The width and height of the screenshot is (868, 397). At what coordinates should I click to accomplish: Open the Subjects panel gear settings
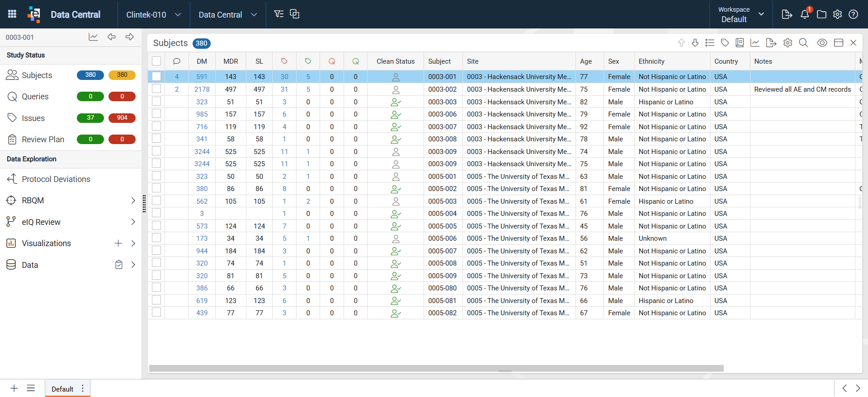(788, 43)
